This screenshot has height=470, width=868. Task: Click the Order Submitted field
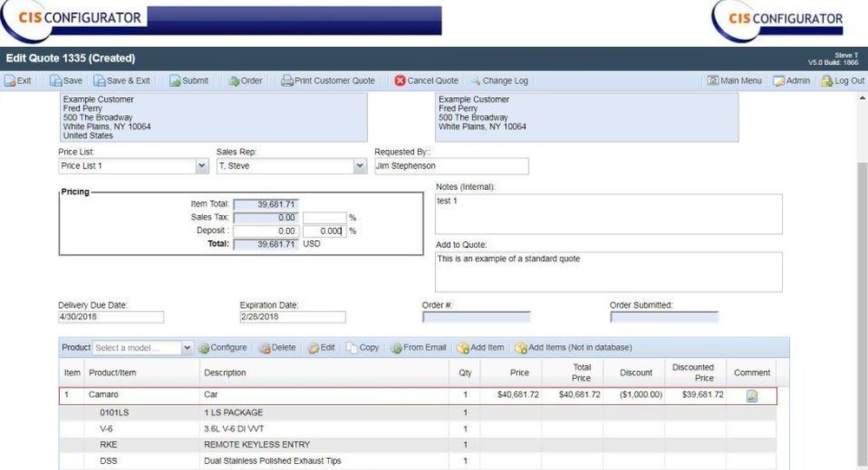point(664,317)
